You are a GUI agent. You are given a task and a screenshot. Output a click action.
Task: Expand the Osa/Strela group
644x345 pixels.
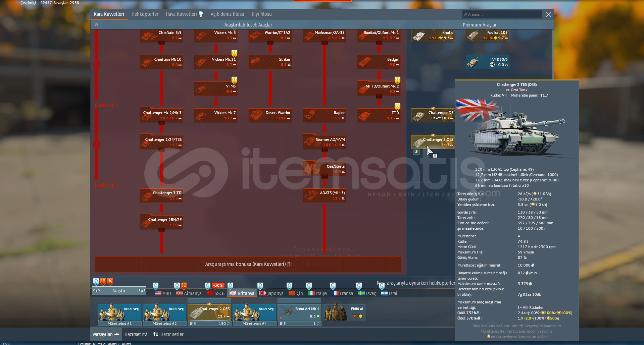[324, 169]
